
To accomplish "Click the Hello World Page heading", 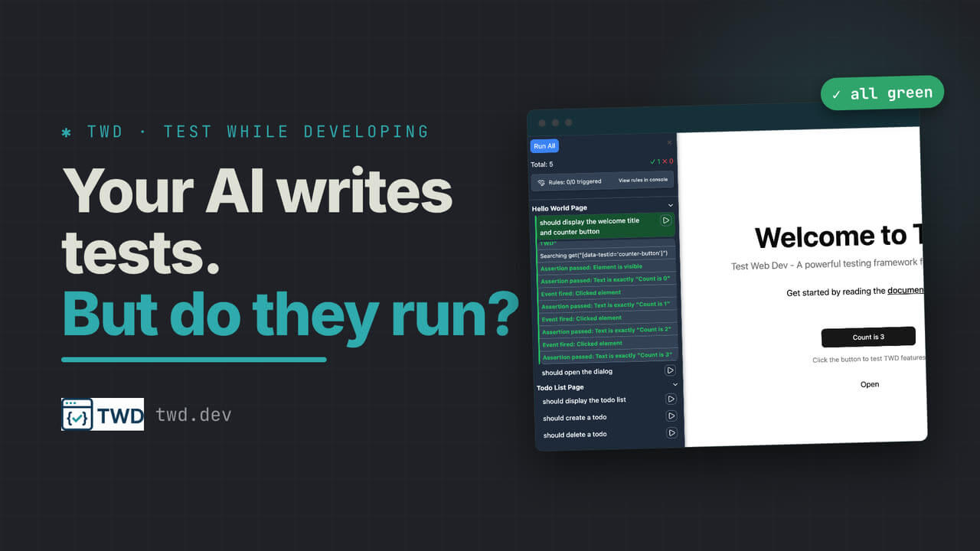I will coord(559,208).
